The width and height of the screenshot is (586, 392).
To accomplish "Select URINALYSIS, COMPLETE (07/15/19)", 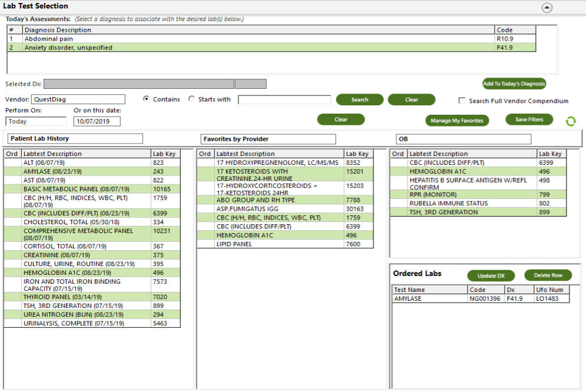I will pyautogui.click(x=92, y=323).
